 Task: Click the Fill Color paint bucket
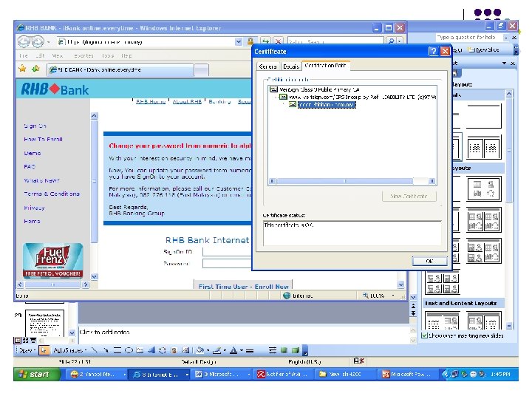[200, 350]
